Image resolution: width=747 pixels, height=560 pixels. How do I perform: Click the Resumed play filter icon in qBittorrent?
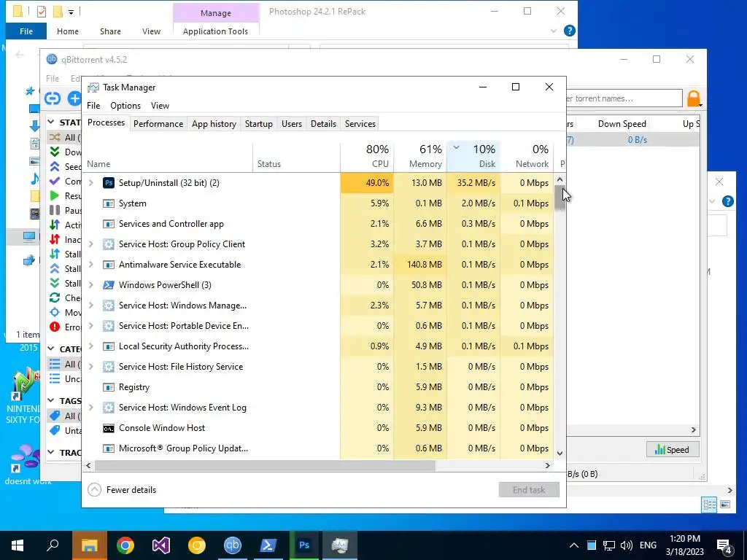(55, 195)
